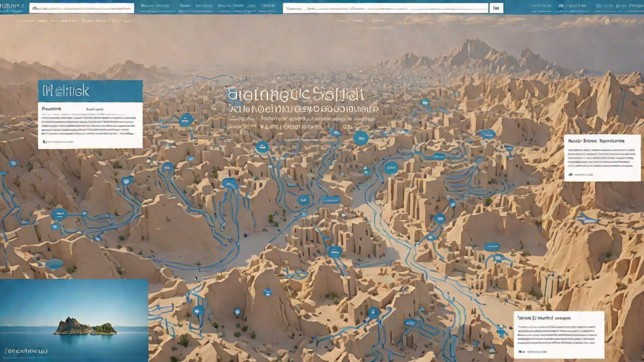644x362 pixels.
Task: Click the blue Kelick header of the left card
Action: (90, 91)
